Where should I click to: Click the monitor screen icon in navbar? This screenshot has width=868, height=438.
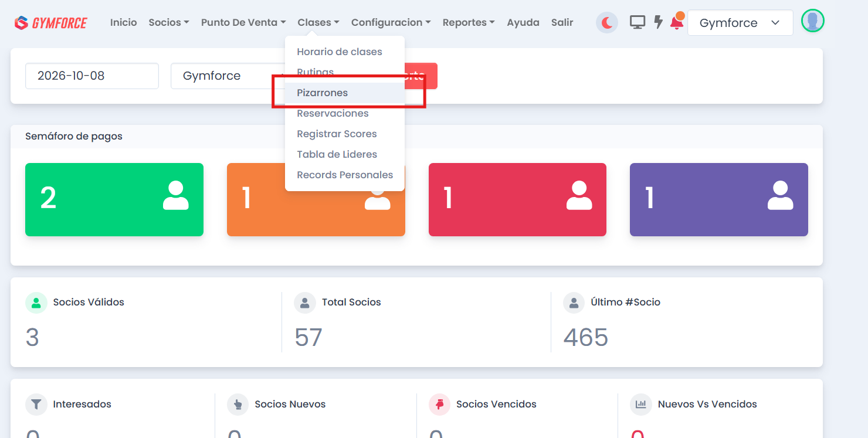[x=638, y=22]
